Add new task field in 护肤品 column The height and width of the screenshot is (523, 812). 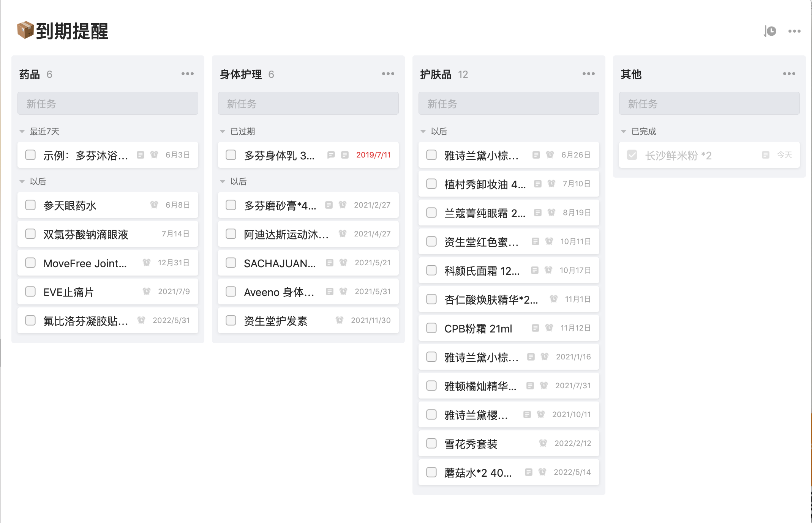point(509,103)
